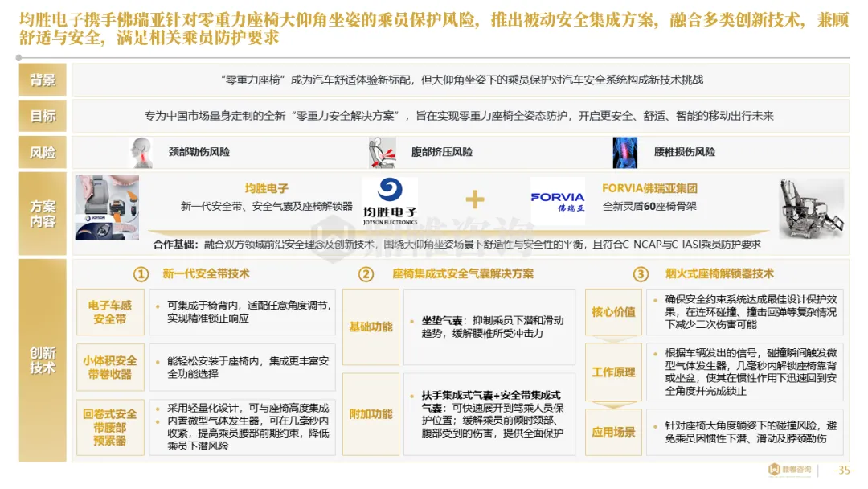
Task: Click 新一代安全带、安全气囊及座椅解锁器 text
Action: point(266,207)
